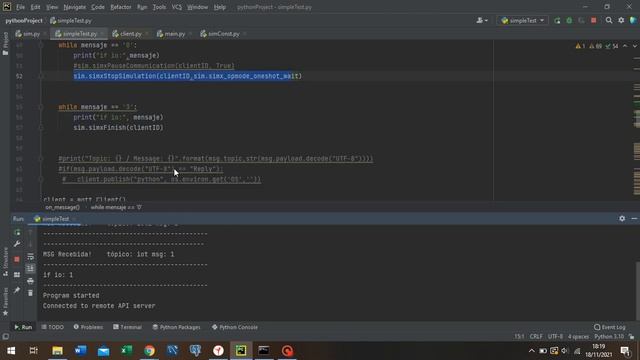Screen dimensions: 640x360
Task: Switch to the simConst.py editor tab
Action: (224, 34)
